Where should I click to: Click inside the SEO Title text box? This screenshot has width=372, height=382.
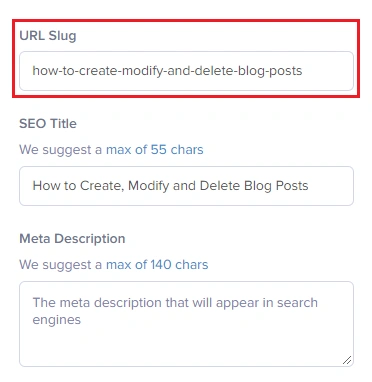186,186
